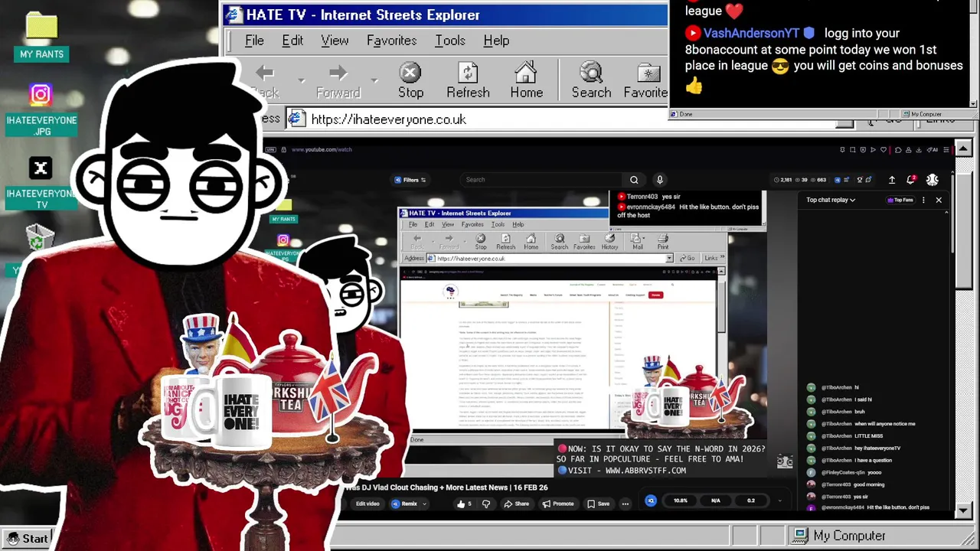This screenshot has width=980, height=551.
Task: Open the Back button history arrow
Action: click(301, 80)
